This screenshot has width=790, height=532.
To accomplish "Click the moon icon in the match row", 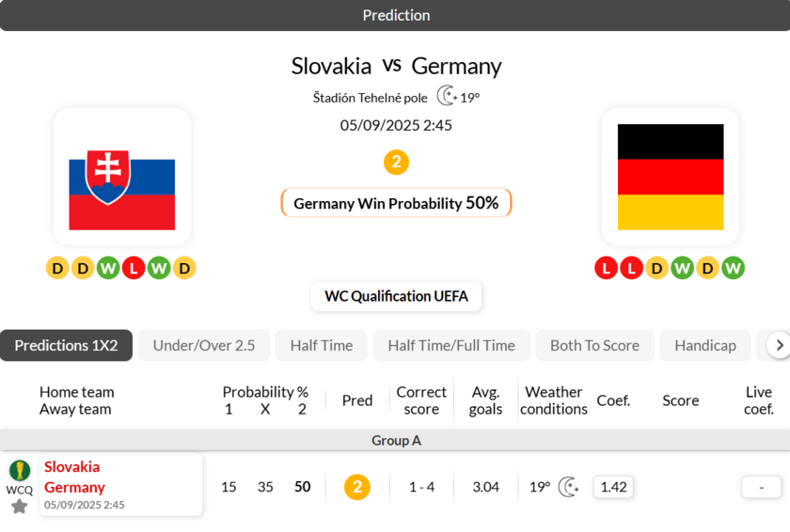I will point(568,487).
